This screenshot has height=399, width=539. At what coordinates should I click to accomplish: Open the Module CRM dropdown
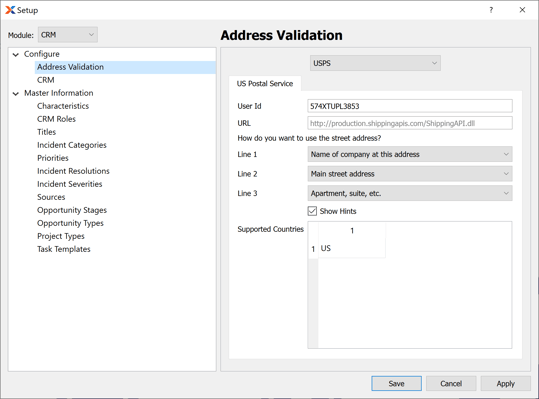[x=68, y=35]
